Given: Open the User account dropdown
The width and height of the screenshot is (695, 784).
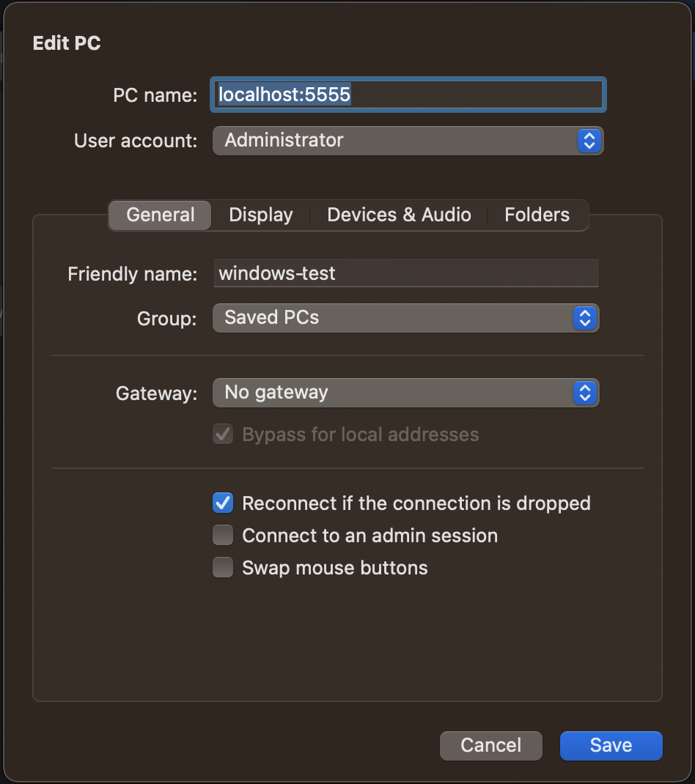Looking at the screenshot, I should click(x=408, y=141).
